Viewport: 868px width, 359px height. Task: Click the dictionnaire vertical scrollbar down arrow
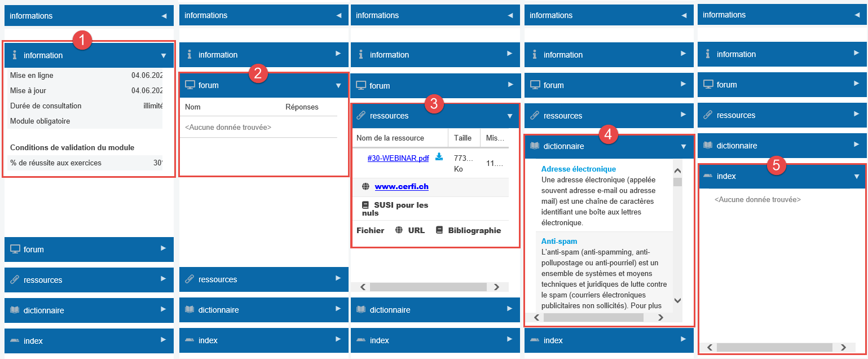pos(678,301)
